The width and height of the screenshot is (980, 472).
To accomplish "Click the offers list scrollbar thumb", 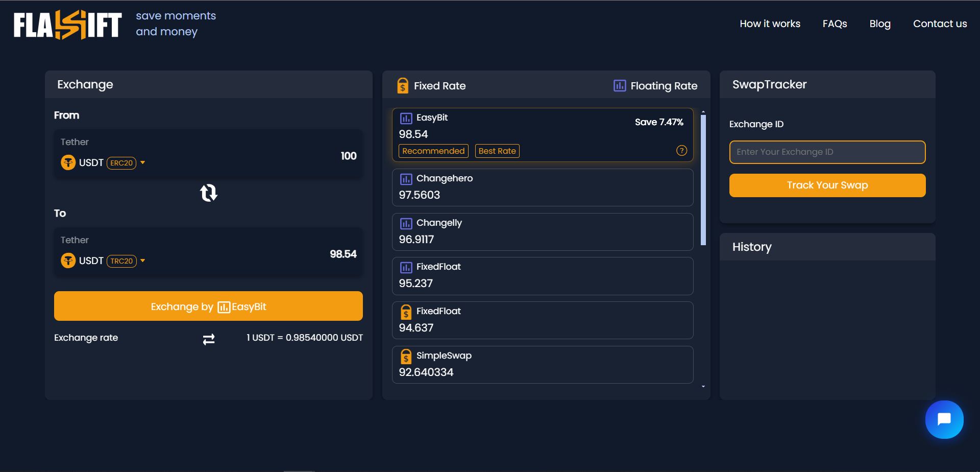I will (x=703, y=180).
